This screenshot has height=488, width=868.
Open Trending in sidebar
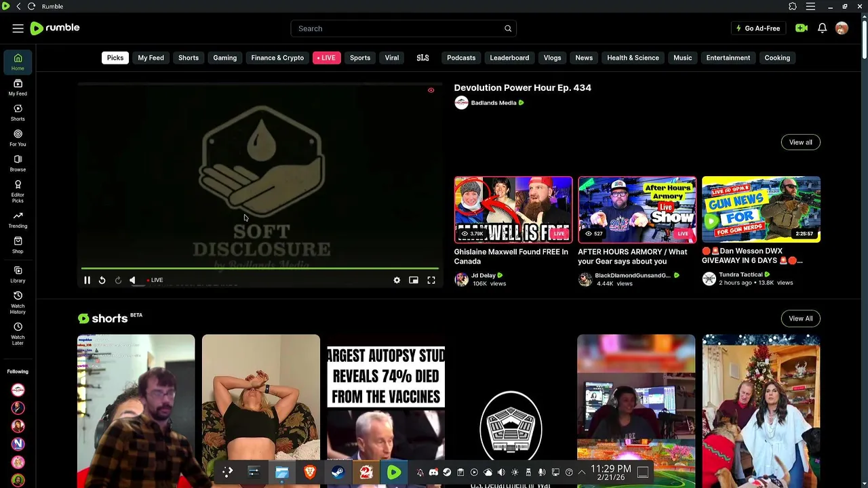(x=18, y=220)
